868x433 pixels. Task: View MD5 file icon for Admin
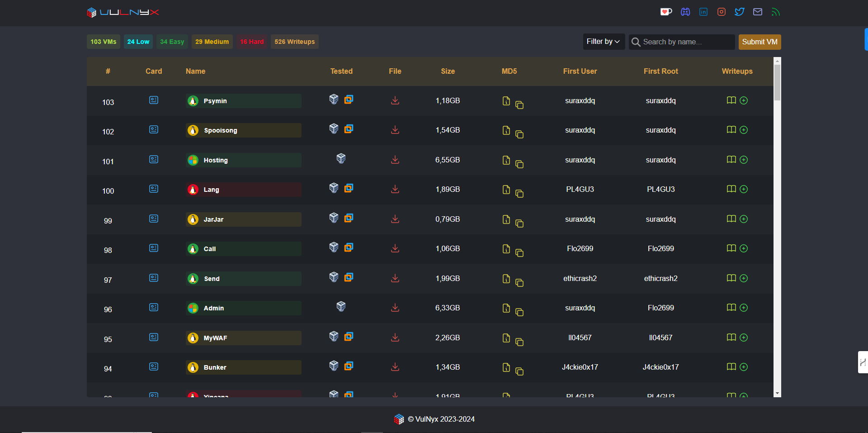click(506, 308)
